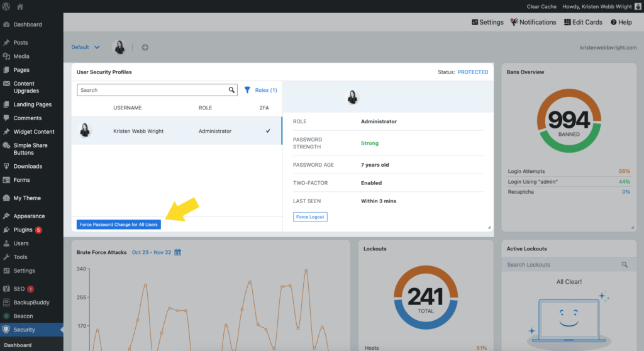The height and width of the screenshot is (351, 644).
Task: Click the Widget Content pin icon
Action: click(x=6, y=131)
